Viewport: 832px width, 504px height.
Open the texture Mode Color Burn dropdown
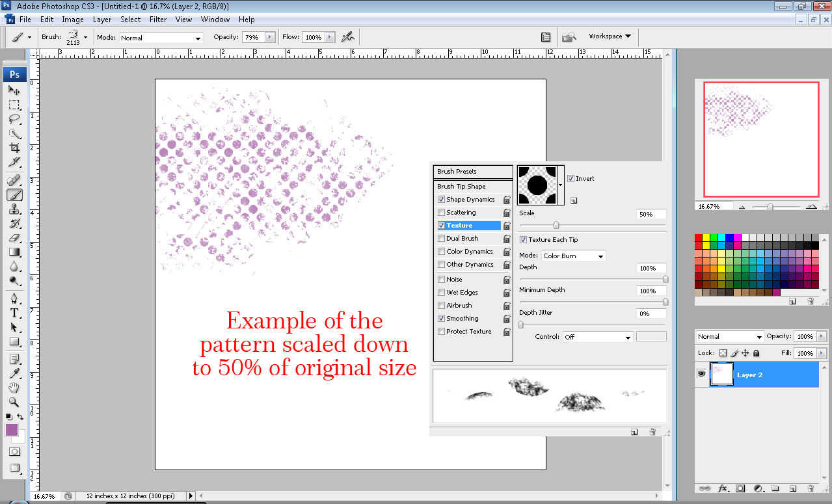(x=573, y=256)
